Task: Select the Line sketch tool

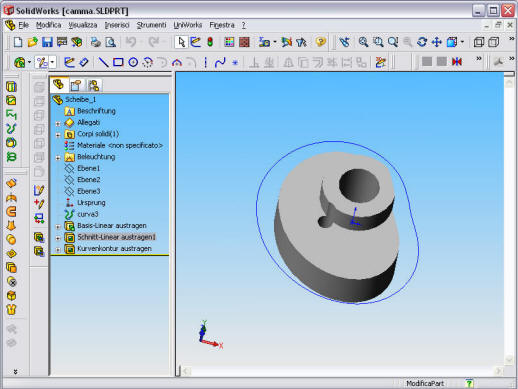Action: 104,62
